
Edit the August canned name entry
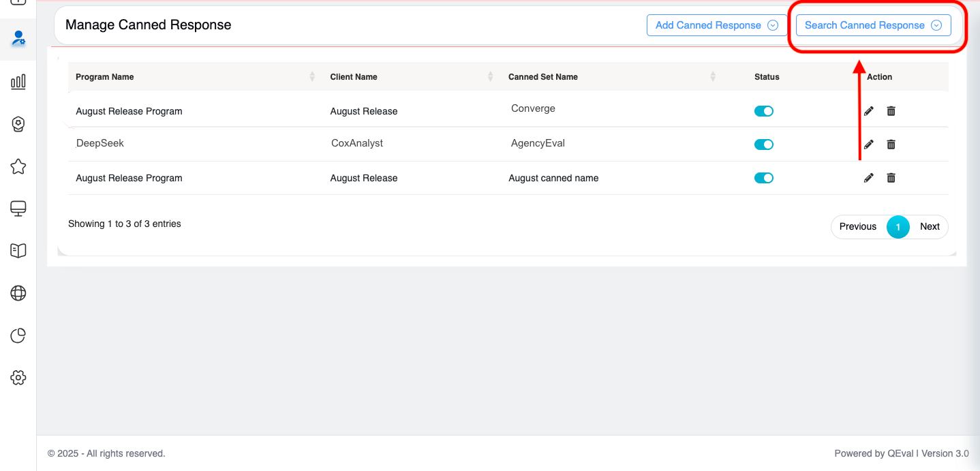point(868,178)
